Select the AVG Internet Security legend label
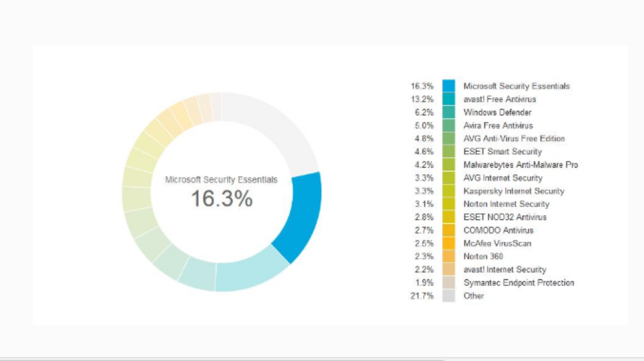644x361 pixels. [503, 178]
